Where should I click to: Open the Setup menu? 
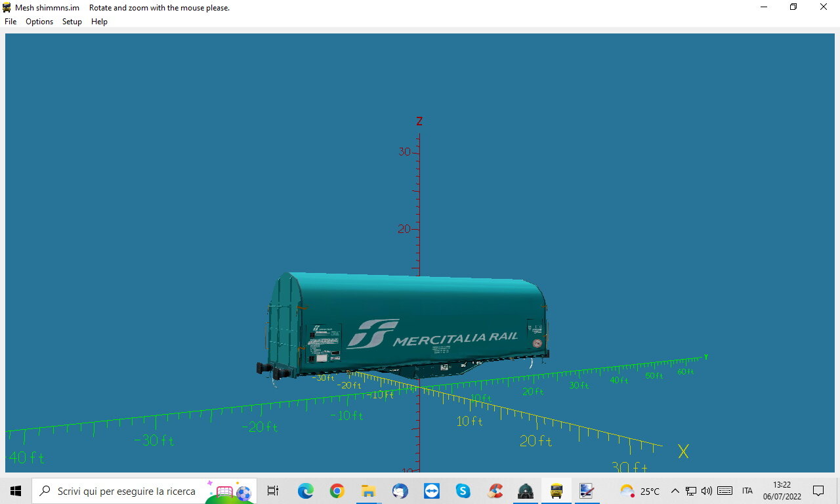pos(72,22)
